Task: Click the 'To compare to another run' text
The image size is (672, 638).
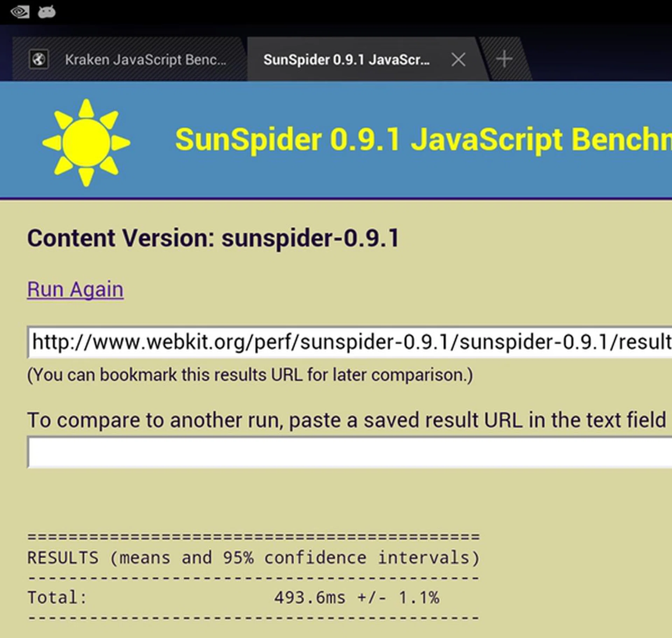Action: pyautogui.click(x=346, y=420)
